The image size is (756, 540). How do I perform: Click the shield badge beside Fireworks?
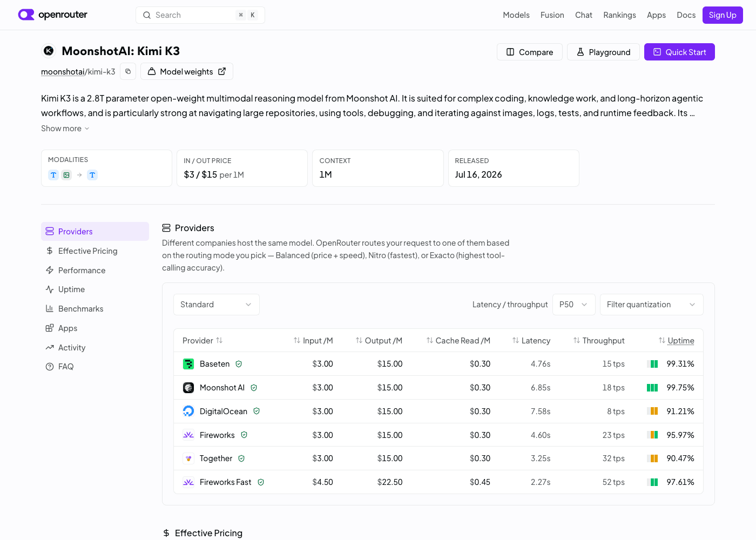pyautogui.click(x=244, y=435)
